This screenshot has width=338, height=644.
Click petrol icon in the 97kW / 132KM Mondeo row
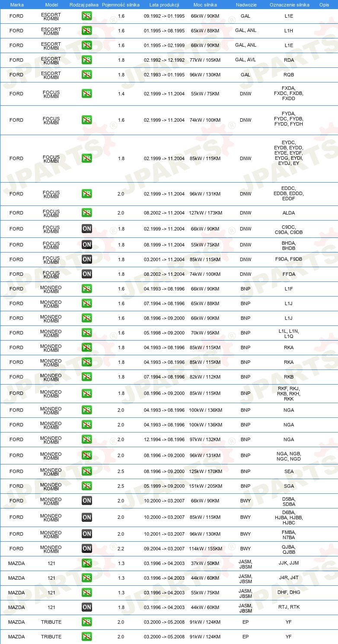coord(87,439)
